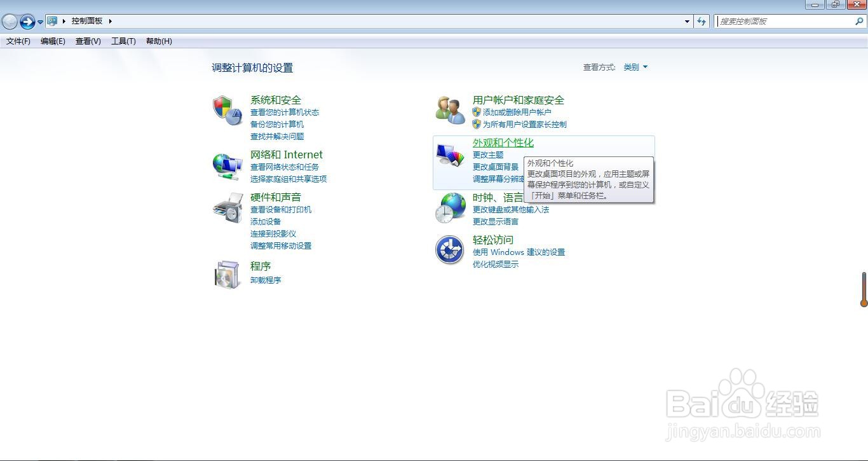Open the 工具(T) menu

click(123, 41)
